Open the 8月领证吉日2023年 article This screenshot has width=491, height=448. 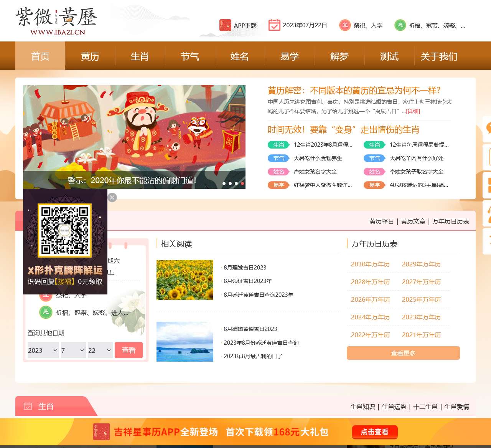click(248, 281)
